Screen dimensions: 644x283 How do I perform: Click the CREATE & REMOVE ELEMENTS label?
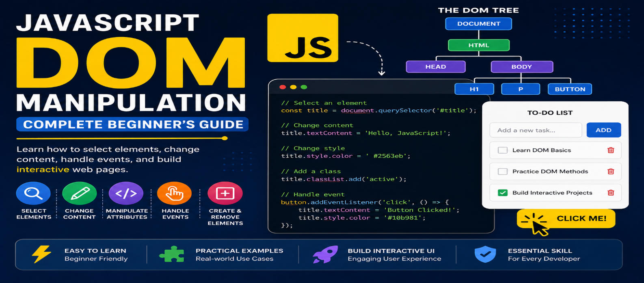225,217
